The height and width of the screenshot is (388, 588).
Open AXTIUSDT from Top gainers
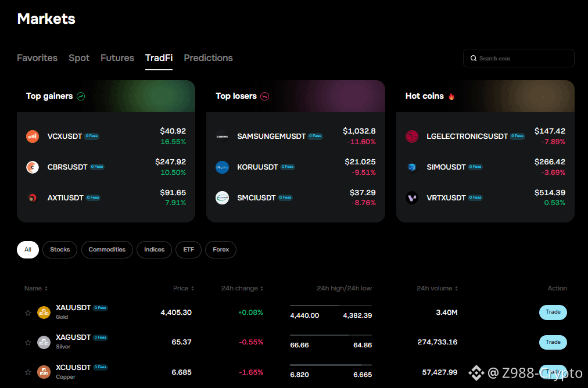coord(106,198)
